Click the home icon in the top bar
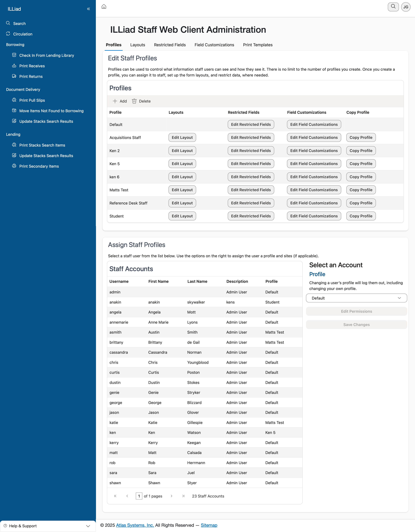 [104, 7]
